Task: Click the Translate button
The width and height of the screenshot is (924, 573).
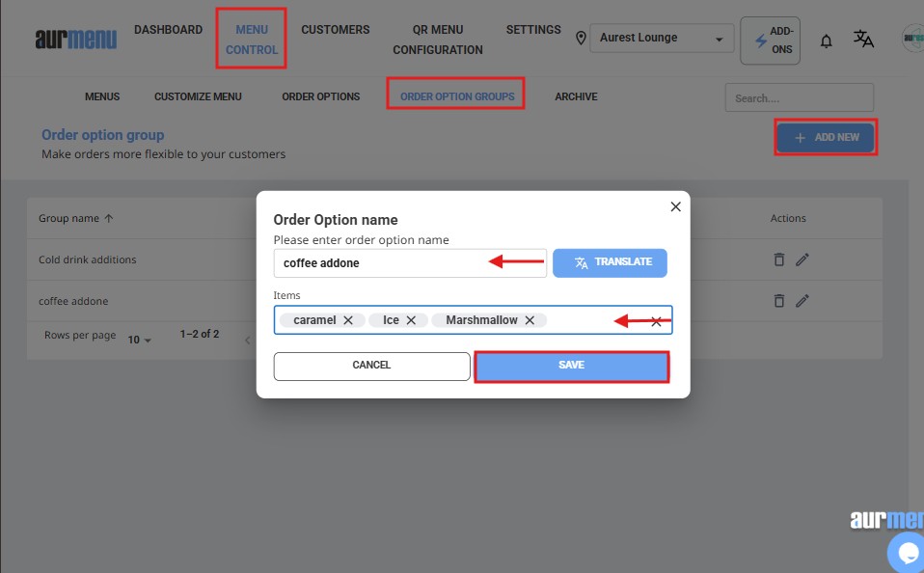Action: pyautogui.click(x=610, y=262)
